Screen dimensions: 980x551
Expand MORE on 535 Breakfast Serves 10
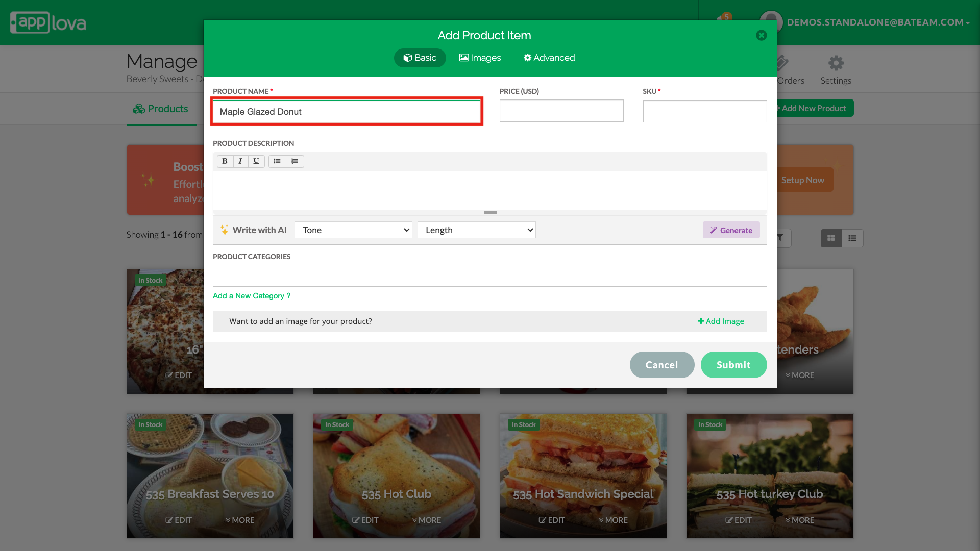(240, 520)
